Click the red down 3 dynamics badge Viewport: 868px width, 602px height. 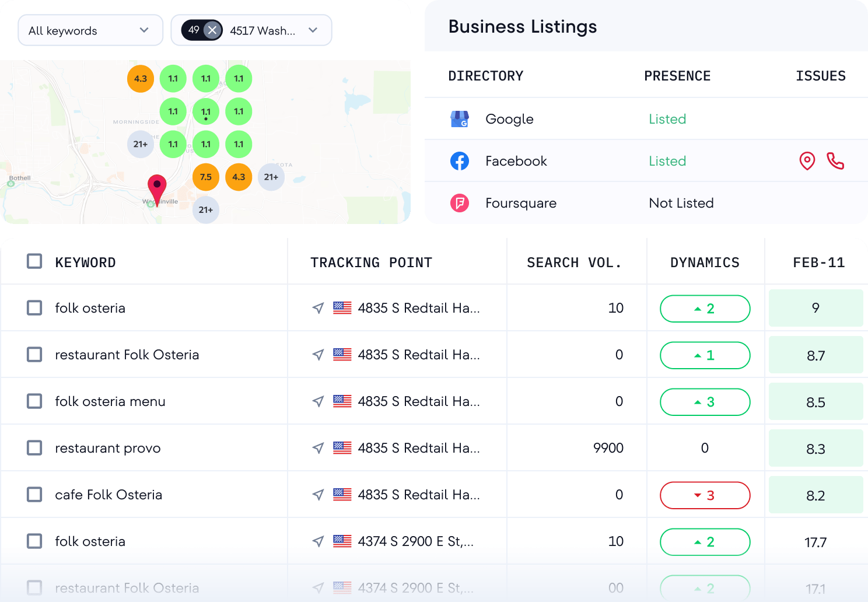tap(705, 495)
